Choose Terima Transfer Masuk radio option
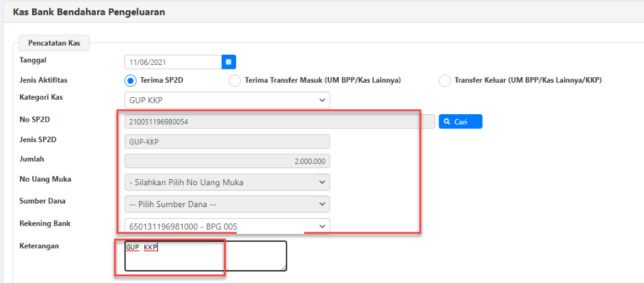The width and height of the screenshot is (644, 283). pyautogui.click(x=235, y=81)
